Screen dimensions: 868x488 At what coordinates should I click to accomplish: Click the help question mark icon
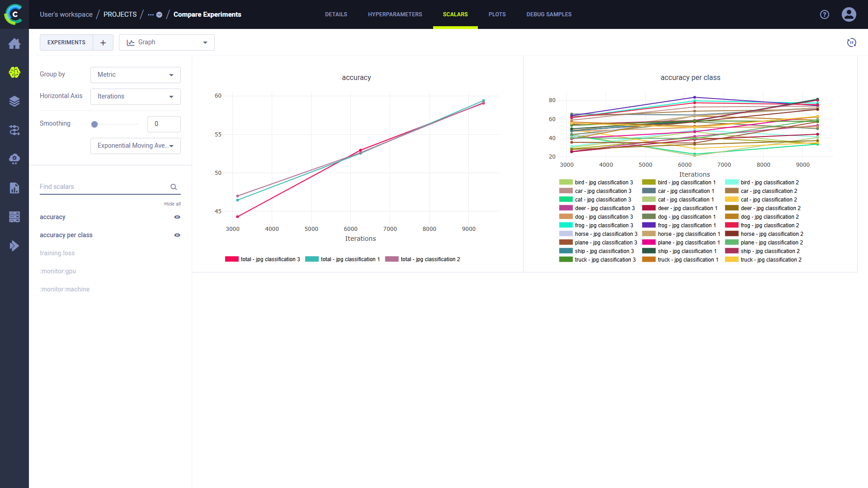(825, 14)
